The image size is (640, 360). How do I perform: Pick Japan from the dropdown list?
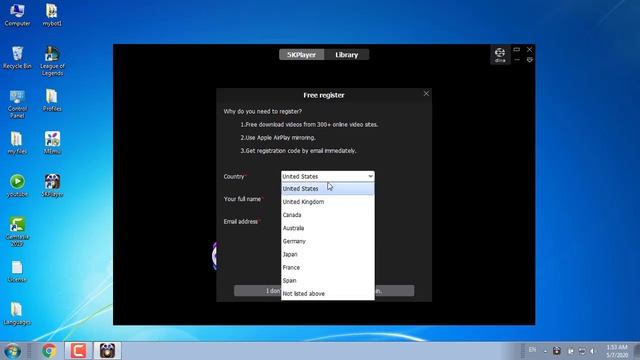click(327, 254)
